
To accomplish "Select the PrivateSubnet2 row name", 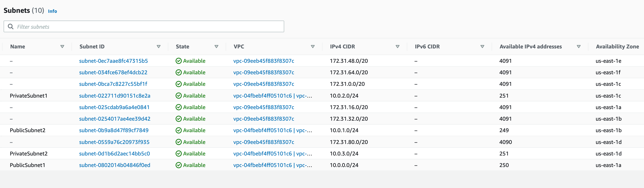I will pos(29,154).
